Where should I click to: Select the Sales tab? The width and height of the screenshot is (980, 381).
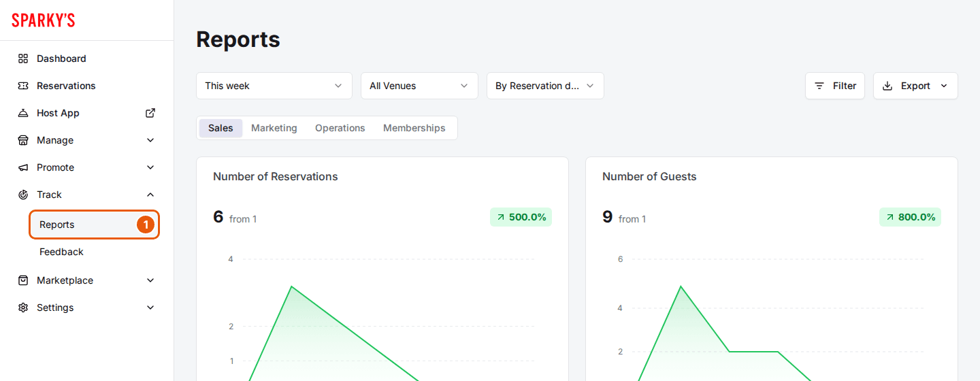coord(220,128)
